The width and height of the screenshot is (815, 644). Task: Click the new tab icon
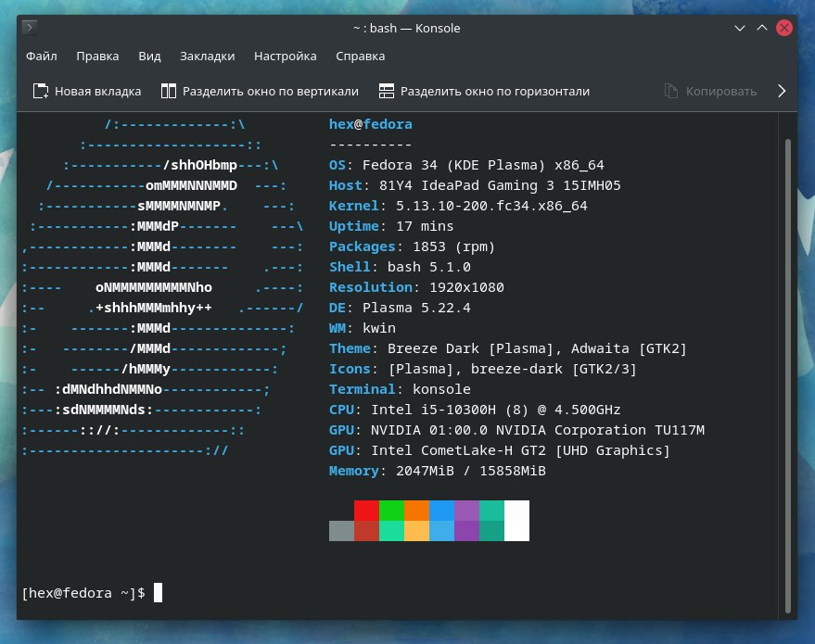click(x=41, y=92)
